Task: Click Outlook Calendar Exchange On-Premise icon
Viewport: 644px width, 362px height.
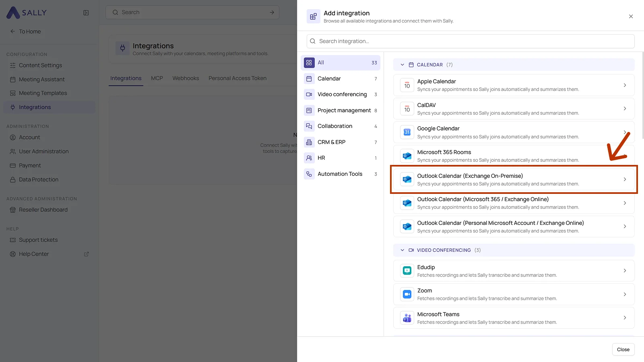Action: point(407,179)
